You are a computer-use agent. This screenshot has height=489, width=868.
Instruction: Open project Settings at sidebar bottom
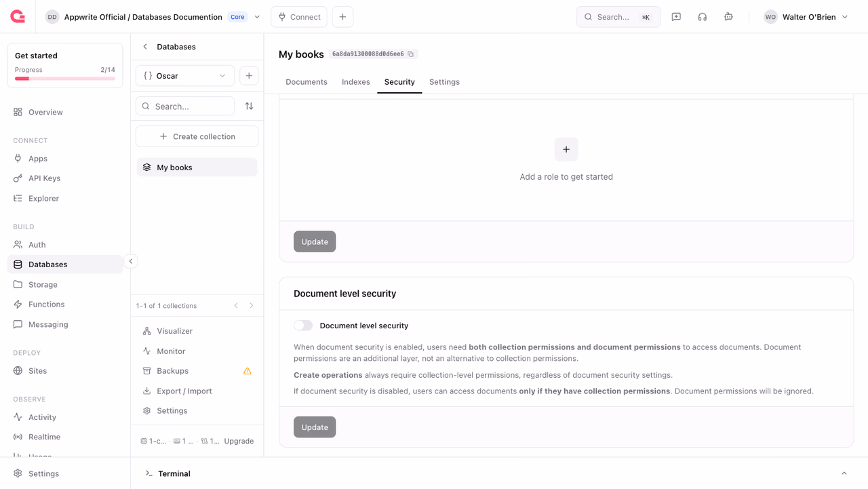point(65,473)
